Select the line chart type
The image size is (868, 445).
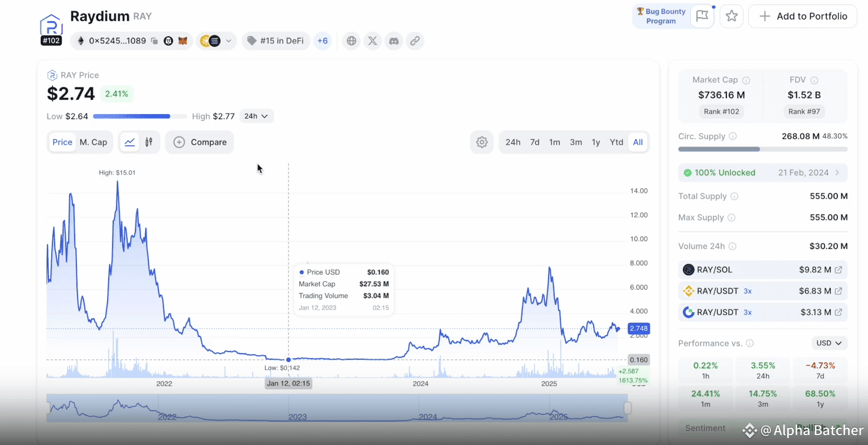coord(129,142)
